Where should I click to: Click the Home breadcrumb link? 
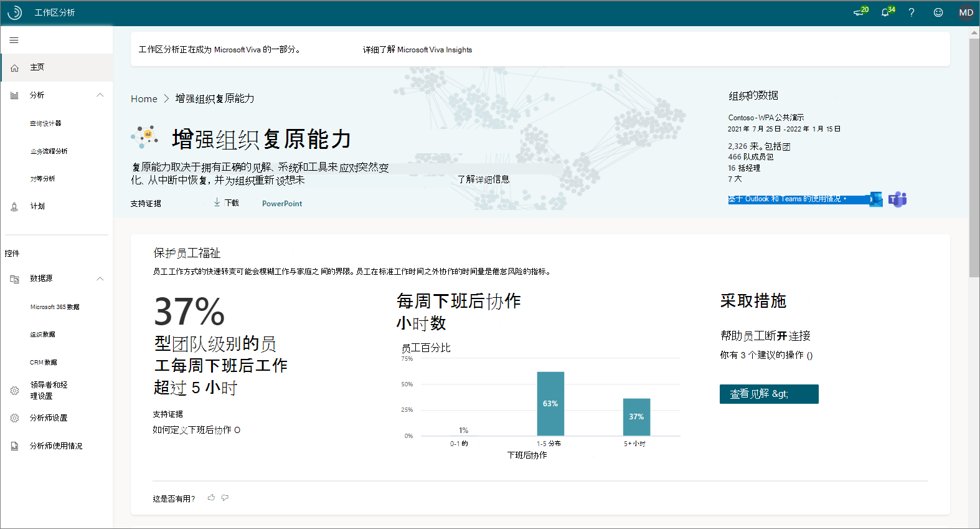coord(144,98)
